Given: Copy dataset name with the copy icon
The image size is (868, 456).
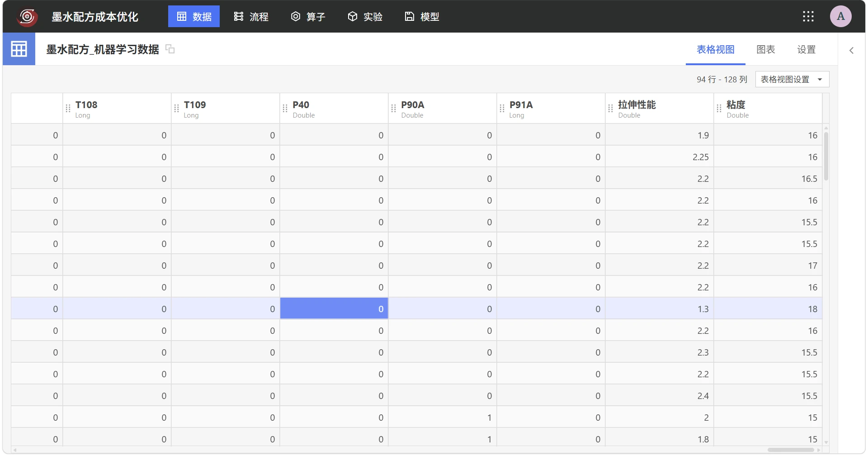Looking at the screenshot, I should click(x=170, y=49).
